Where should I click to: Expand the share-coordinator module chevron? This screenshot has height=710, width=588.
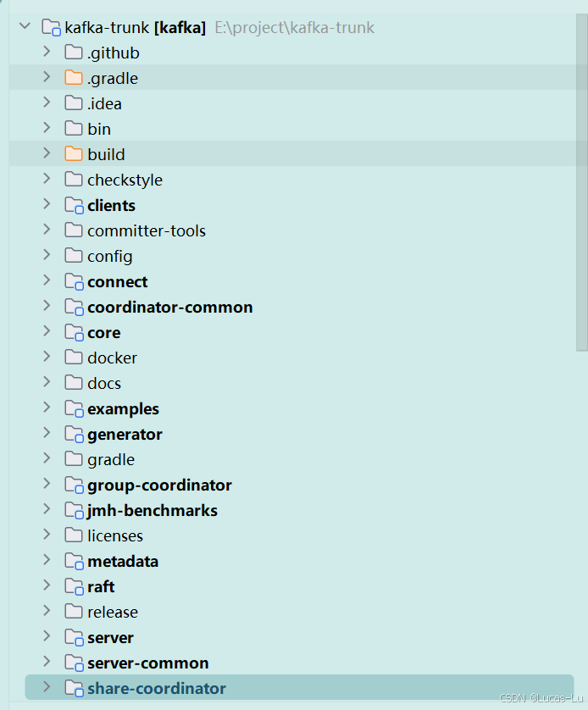click(x=47, y=687)
